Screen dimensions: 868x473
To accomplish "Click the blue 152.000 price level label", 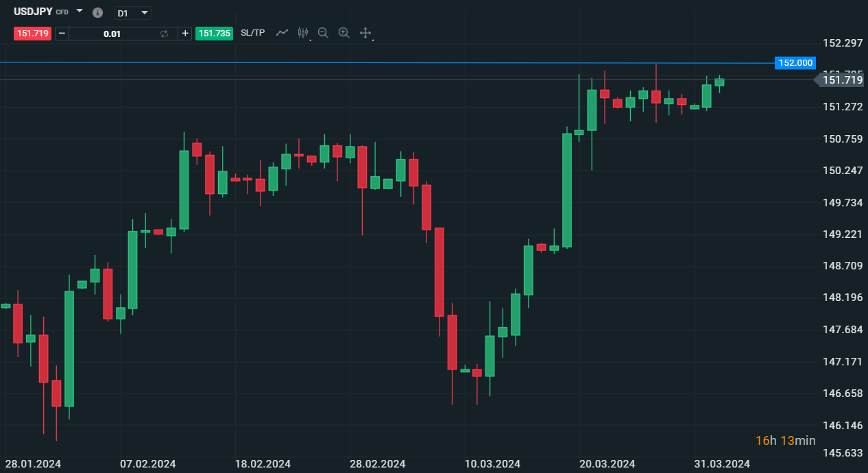I will click(x=795, y=63).
